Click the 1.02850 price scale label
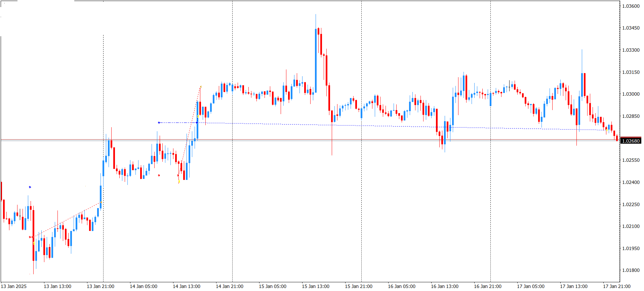Screen dimensions: 644x291 point(631,116)
